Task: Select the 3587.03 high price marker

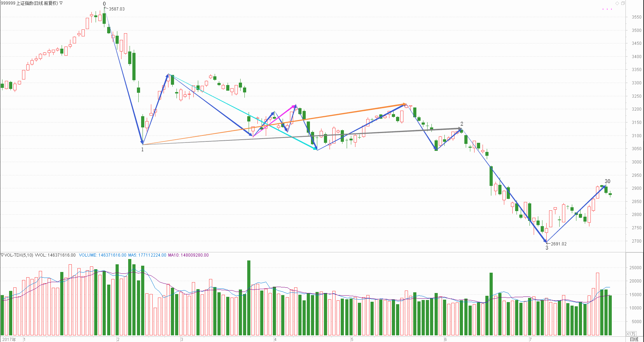Action: [116, 9]
